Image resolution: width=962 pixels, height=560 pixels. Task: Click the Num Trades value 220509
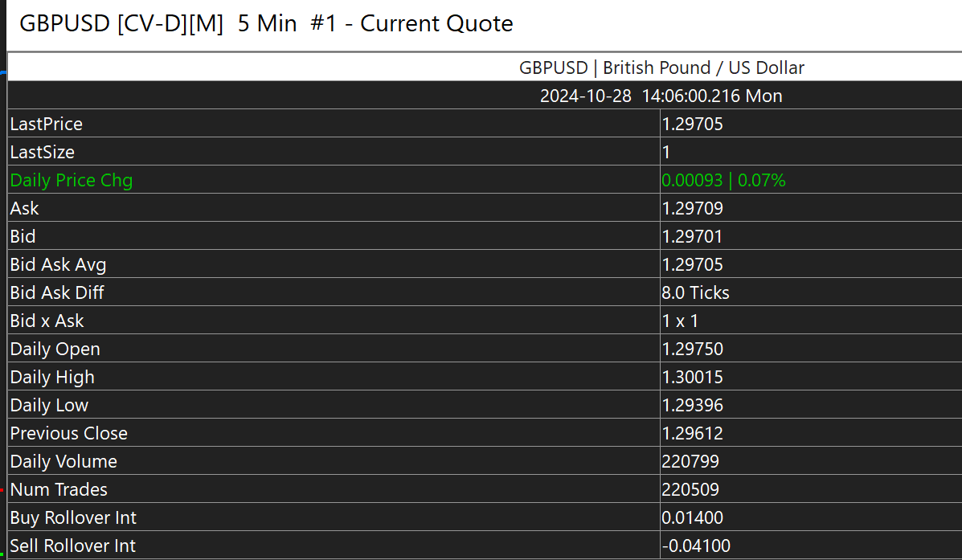pos(690,489)
